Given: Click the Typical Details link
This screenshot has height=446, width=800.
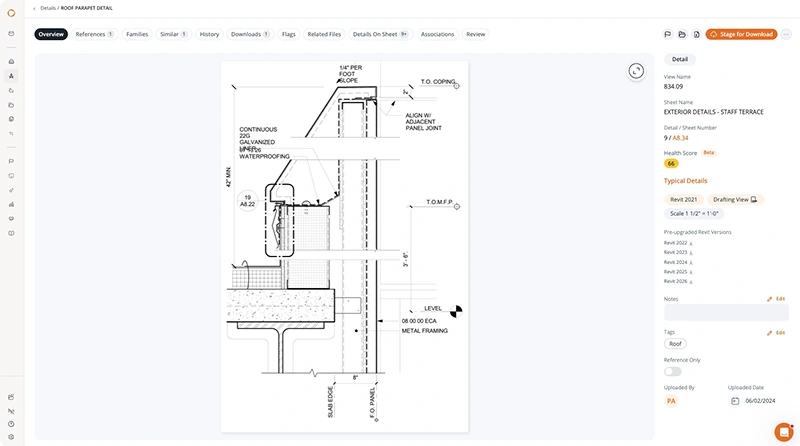Looking at the screenshot, I should point(685,181).
